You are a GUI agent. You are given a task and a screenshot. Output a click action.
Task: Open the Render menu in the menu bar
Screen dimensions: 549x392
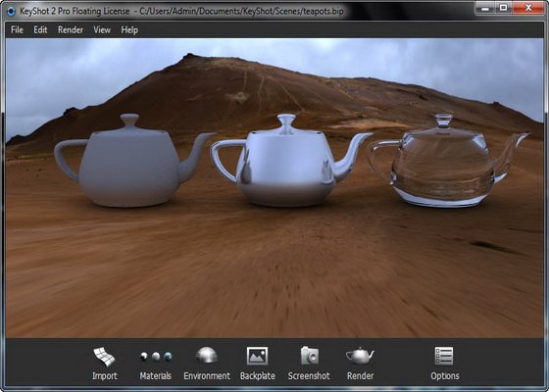tap(71, 30)
